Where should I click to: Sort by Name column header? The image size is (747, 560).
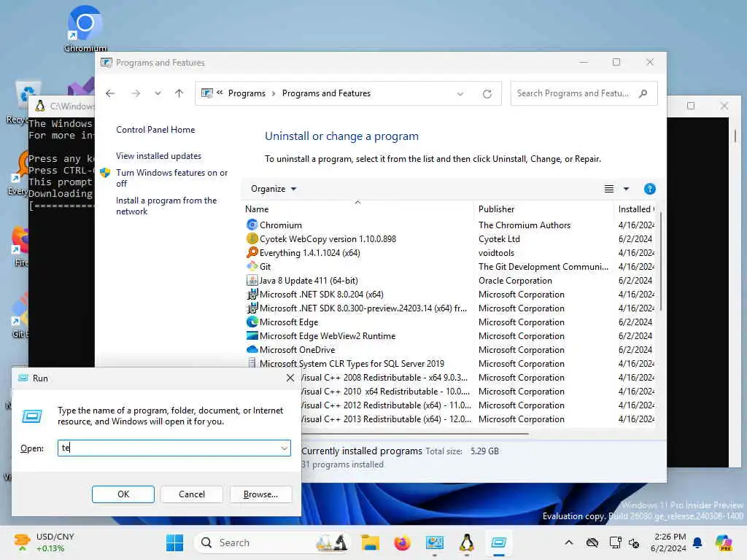click(357, 209)
